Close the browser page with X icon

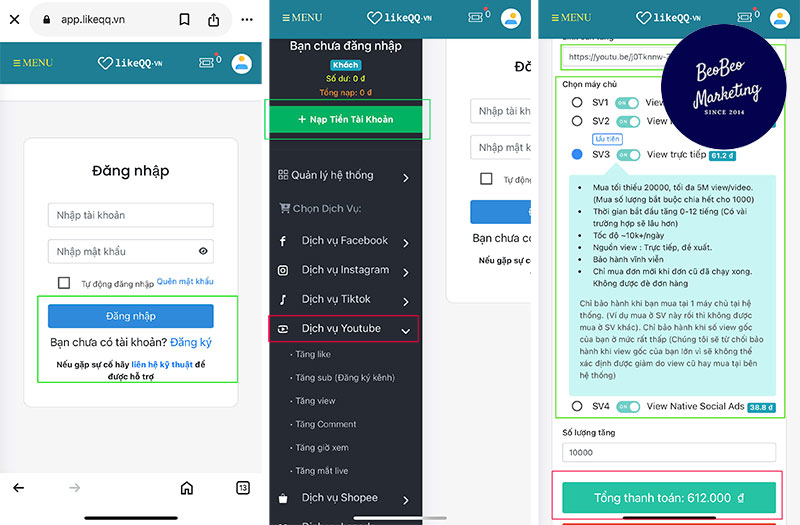point(14,19)
